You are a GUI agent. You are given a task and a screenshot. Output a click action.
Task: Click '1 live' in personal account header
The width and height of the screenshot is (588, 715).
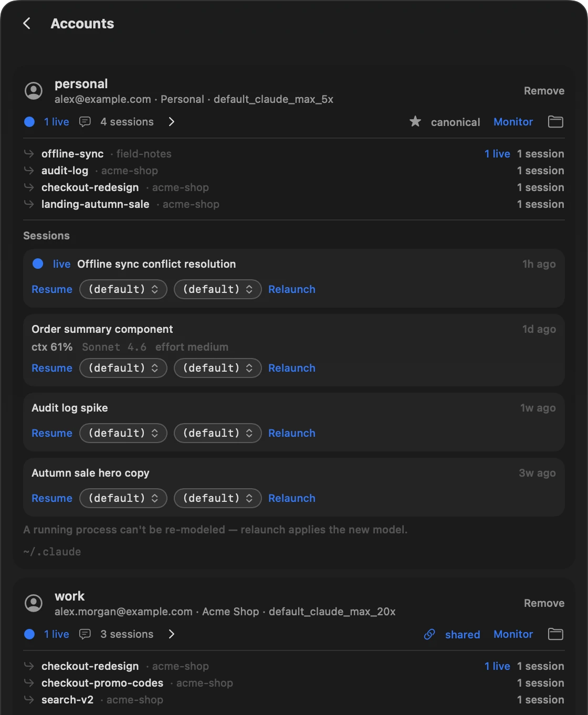(57, 122)
